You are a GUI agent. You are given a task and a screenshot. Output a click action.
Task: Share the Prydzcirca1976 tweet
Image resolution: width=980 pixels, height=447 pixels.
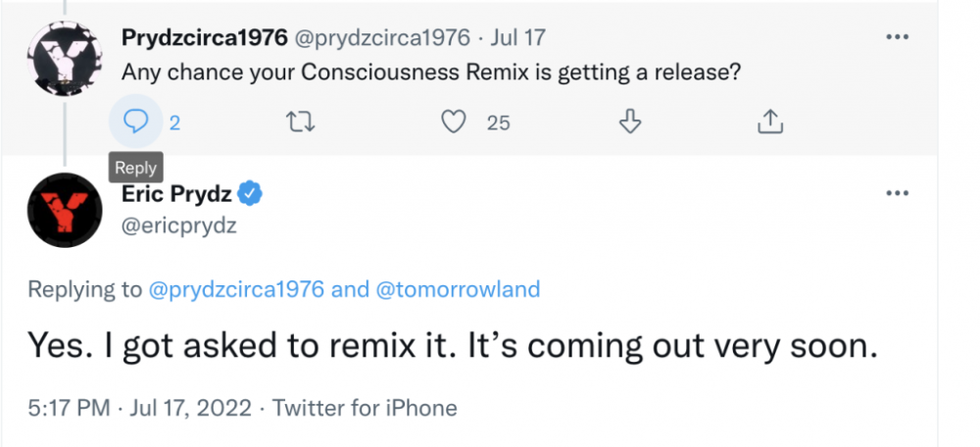(x=770, y=122)
